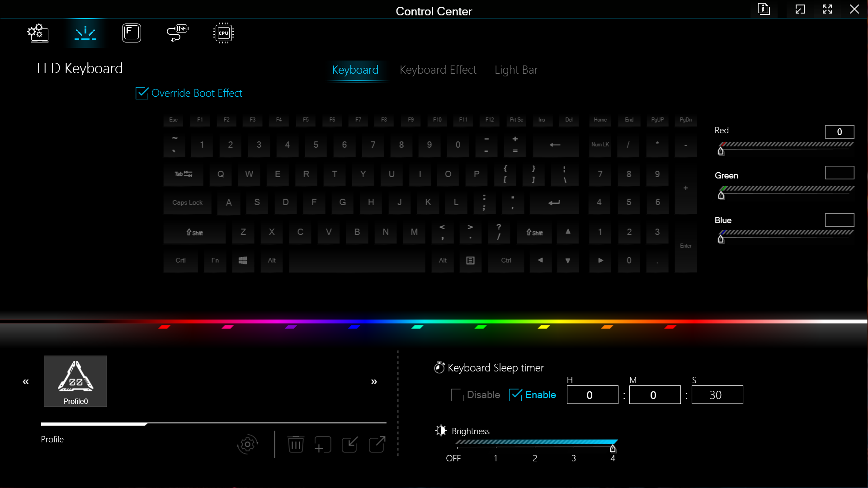Click the import profile icon
The image size is (868, 488).
(x=350, y=445)
